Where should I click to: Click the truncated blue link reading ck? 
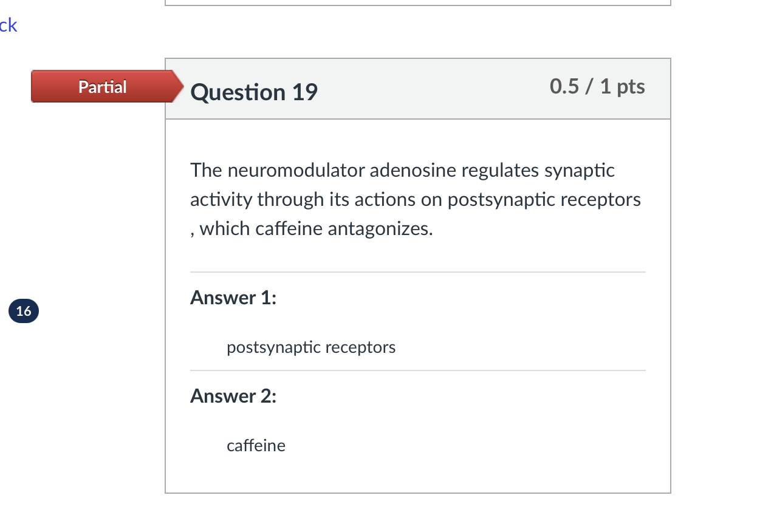click(x=9, y=25)
